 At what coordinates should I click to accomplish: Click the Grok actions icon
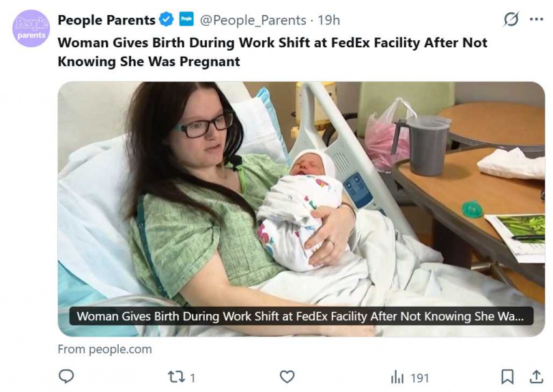coord(511,20)
